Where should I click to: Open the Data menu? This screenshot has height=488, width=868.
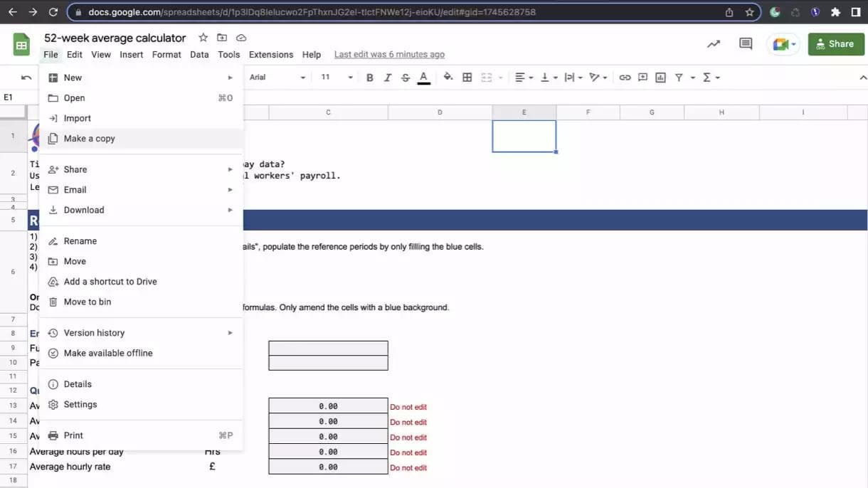[199, 54]
